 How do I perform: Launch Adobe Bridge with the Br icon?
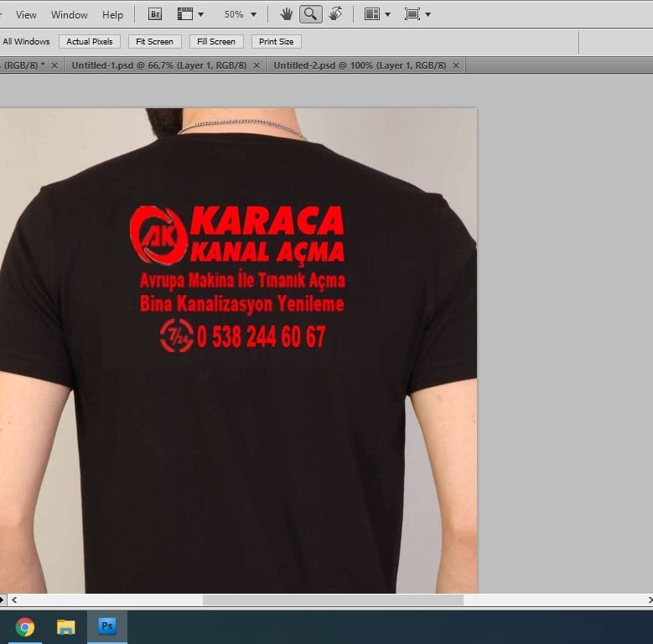click(x=155, y=14)
